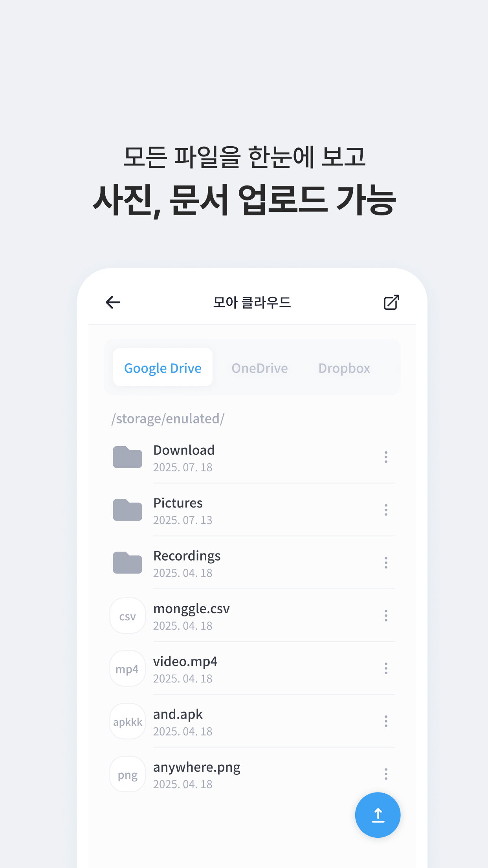Tap the csv file type icon

pos(127,616)
